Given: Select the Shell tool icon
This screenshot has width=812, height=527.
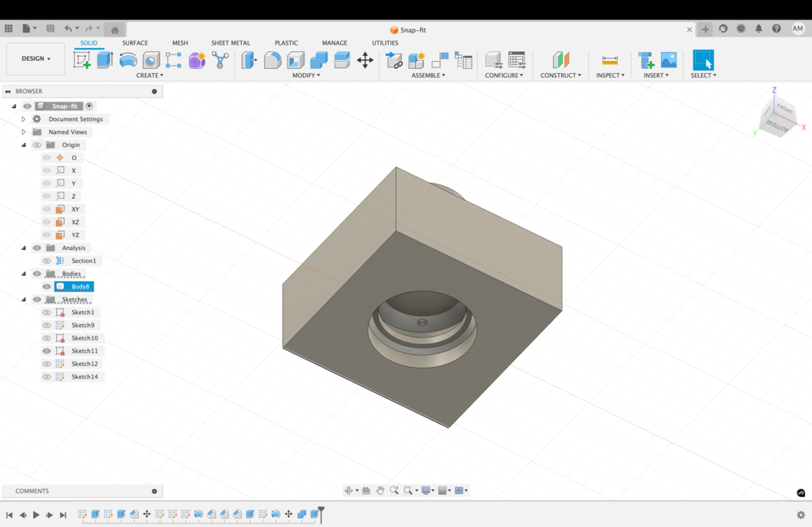Looking at the screenshot, I should coord(296,60).
